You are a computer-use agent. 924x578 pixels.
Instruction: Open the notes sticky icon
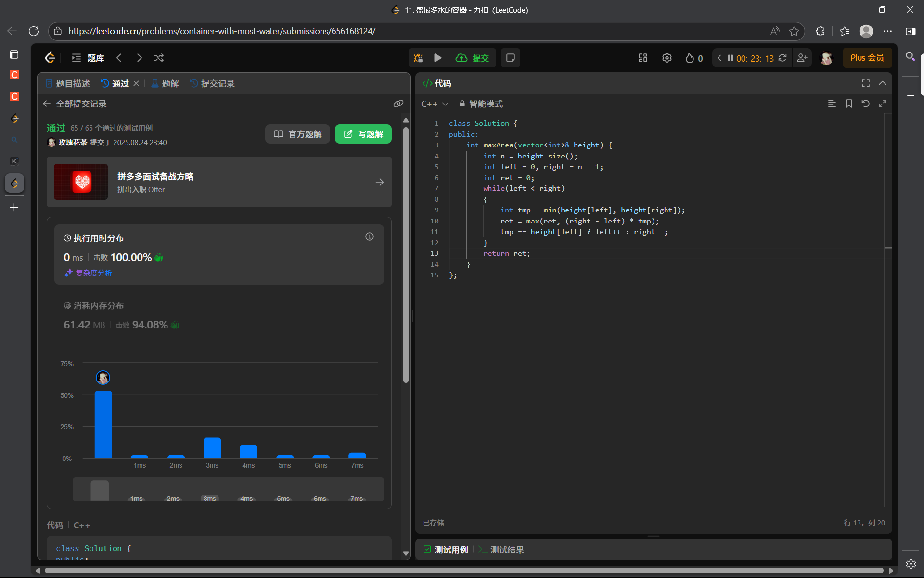(x=511, y=58)
